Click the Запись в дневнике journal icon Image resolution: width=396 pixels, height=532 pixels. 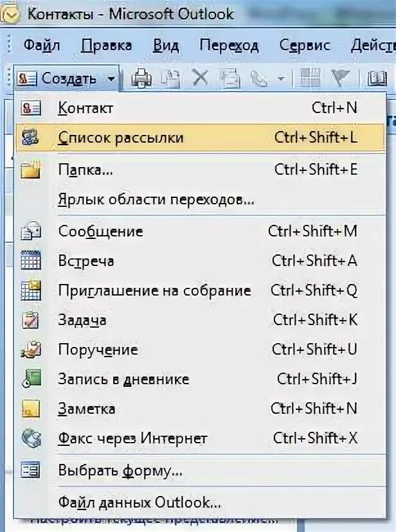pos(30,379)
